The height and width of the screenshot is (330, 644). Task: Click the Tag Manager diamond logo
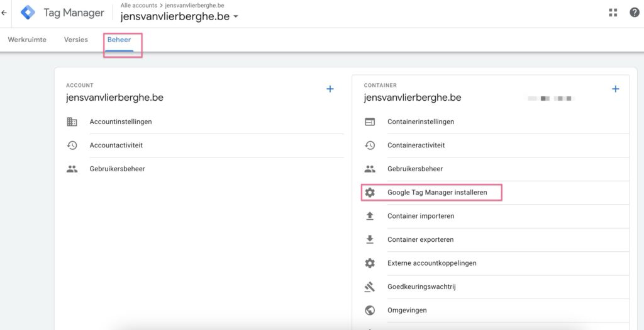(28, 13)
